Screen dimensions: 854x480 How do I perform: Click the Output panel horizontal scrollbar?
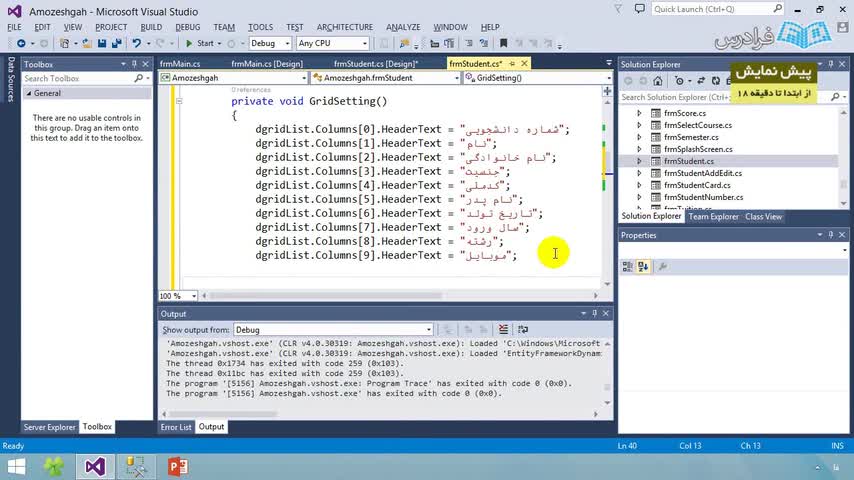coord(221,414)
